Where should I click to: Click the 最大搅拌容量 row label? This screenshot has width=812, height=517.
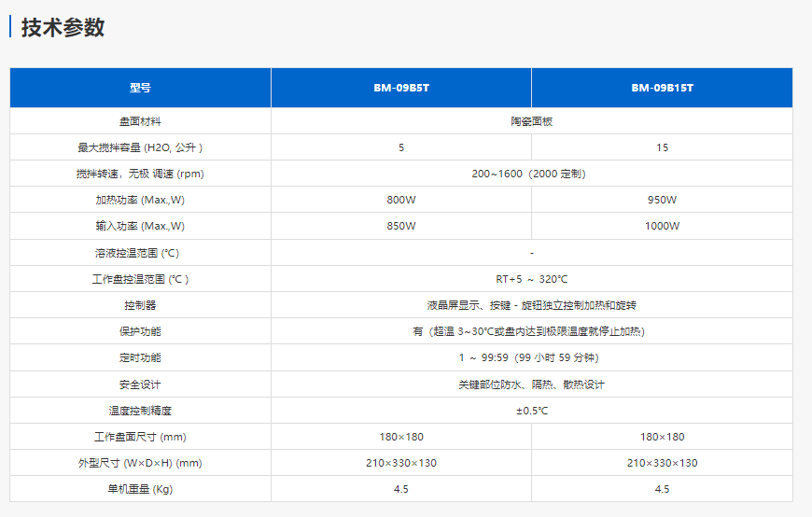click(x=140, y=147)
